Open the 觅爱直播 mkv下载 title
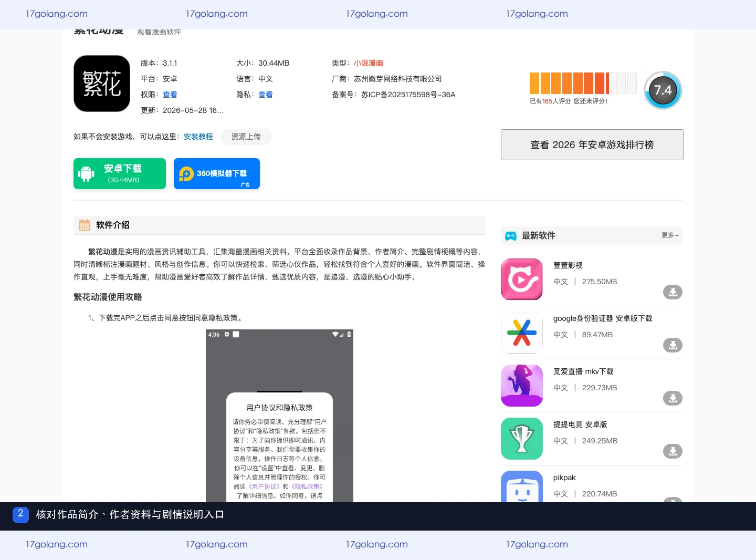This screenshot has height=560, width=756. coord(583,371)
